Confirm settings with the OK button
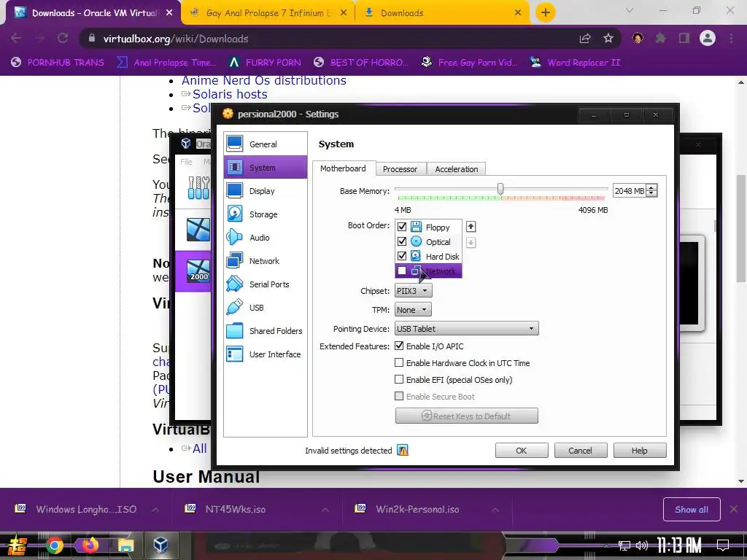Viewport: 747px width, 560px height. (522, 451)
